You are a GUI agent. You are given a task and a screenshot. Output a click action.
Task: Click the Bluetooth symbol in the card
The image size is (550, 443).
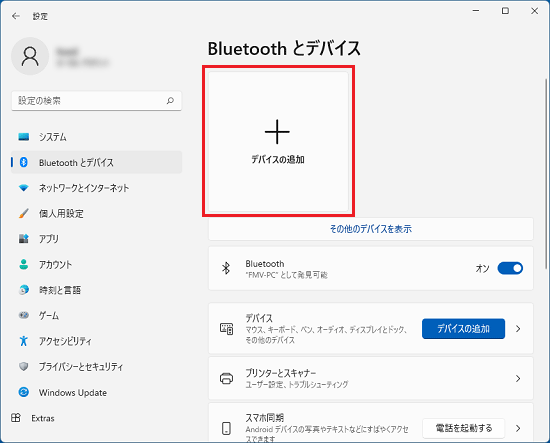[226, 268]
